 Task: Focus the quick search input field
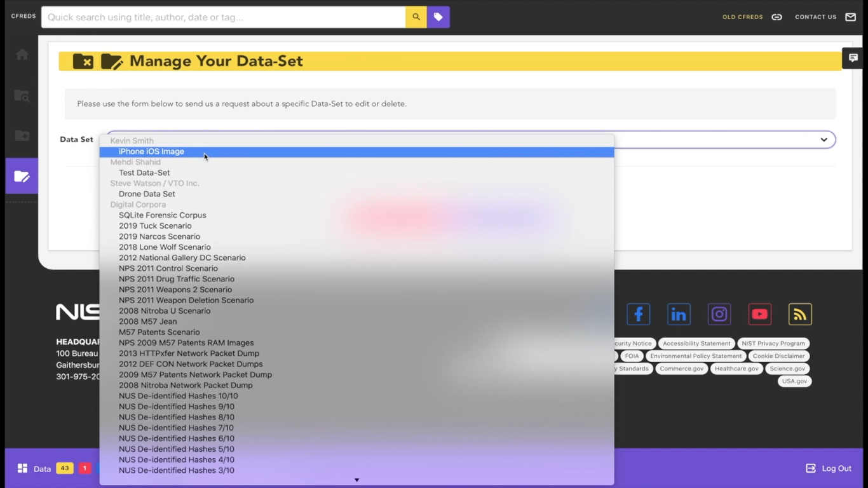tap(222, 17)
